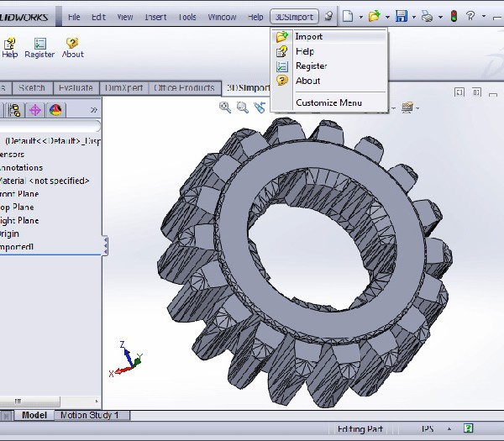Expand the New document dropdown arrow
The image size is (504, 441).
click(361, 17)
